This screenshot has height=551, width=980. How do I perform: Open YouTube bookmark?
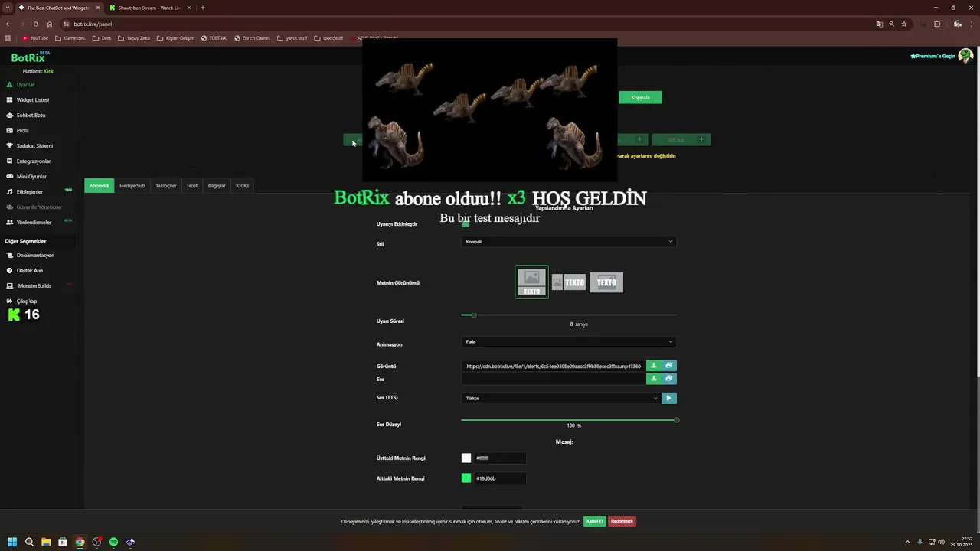35,38
